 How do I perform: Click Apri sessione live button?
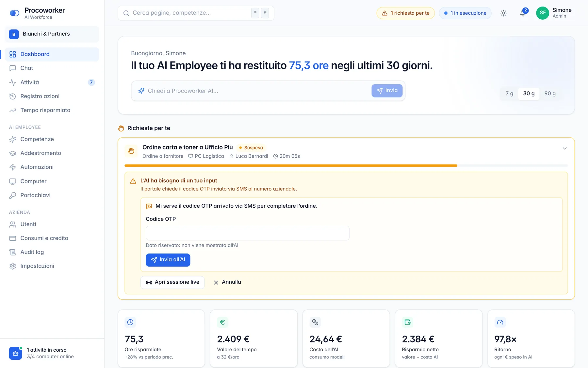pyautogui.click(x=172, y=282)
